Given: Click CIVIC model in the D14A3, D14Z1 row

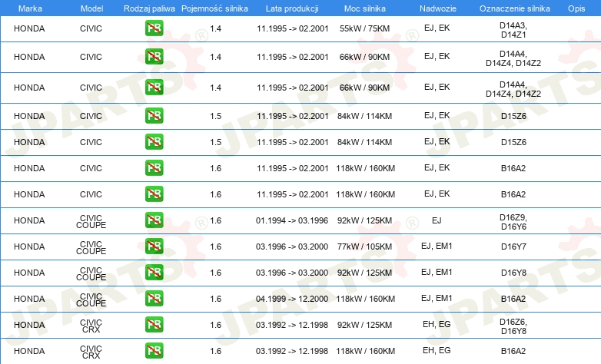Looking at the screenshot, I should (x=91, y=28).
